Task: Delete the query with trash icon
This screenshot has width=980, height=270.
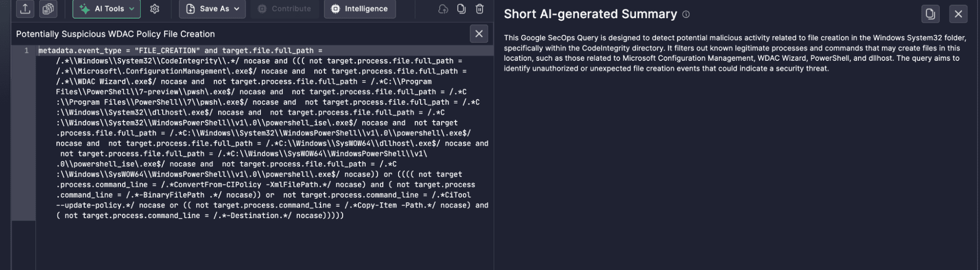Action: 479,9
